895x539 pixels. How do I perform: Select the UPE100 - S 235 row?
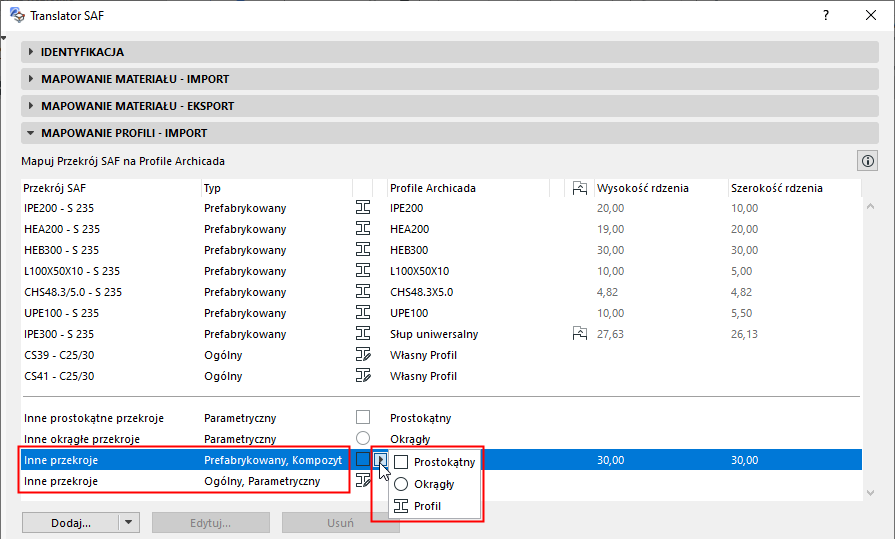[441, 313]
